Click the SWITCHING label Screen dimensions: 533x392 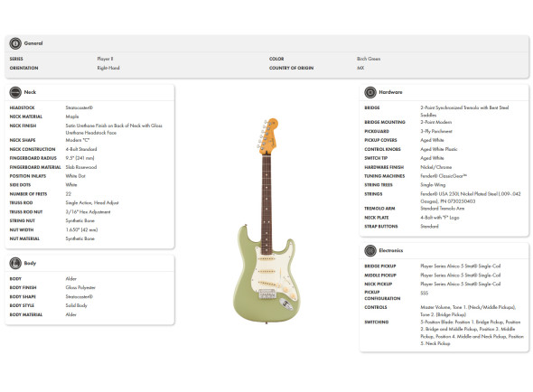click(377, 322)
